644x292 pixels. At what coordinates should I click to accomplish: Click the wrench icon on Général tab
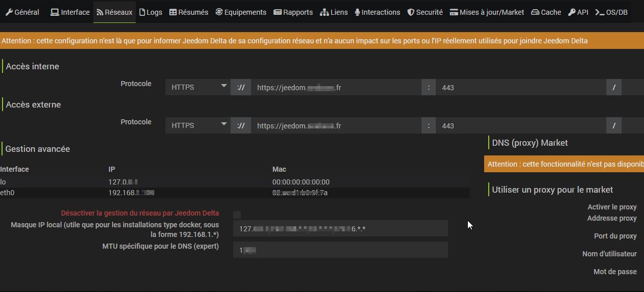click(x=9, y=12)
